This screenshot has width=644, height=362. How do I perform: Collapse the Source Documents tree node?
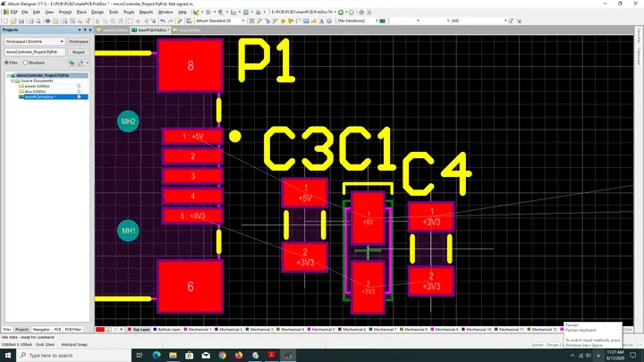pyautogui.click(x=13, y=80)
